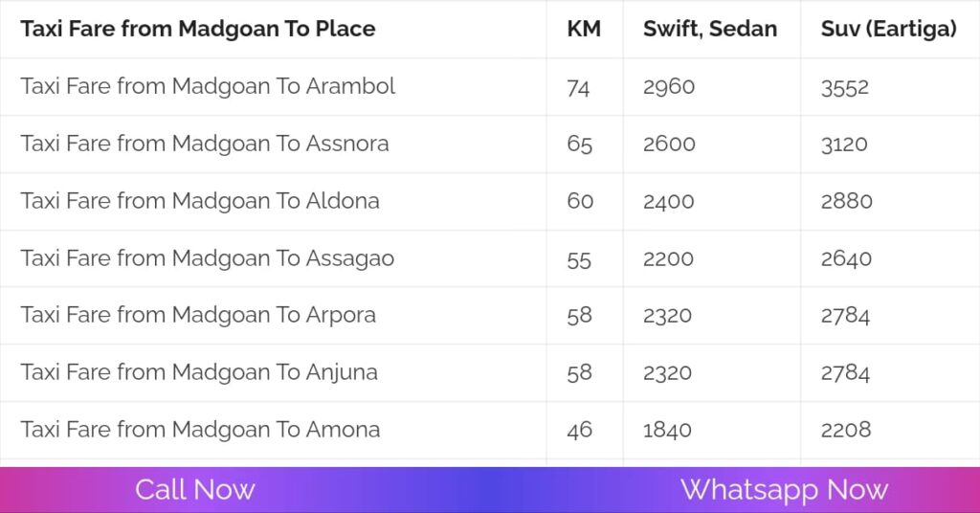Click the 2208 SUV fare for Amona
Screen dimensions: 980x513
pos(846,430)
